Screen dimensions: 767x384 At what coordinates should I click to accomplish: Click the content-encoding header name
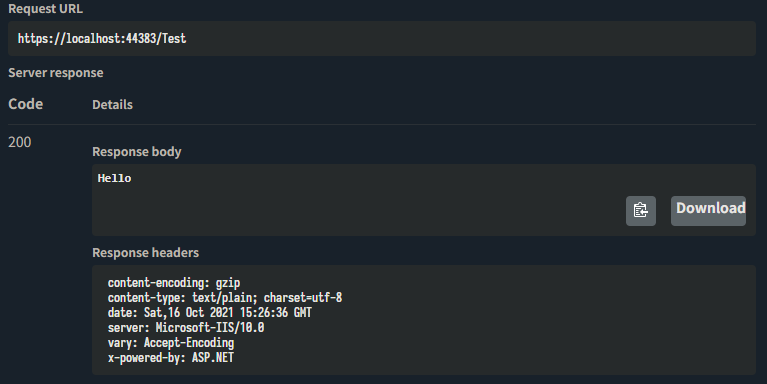158,283
